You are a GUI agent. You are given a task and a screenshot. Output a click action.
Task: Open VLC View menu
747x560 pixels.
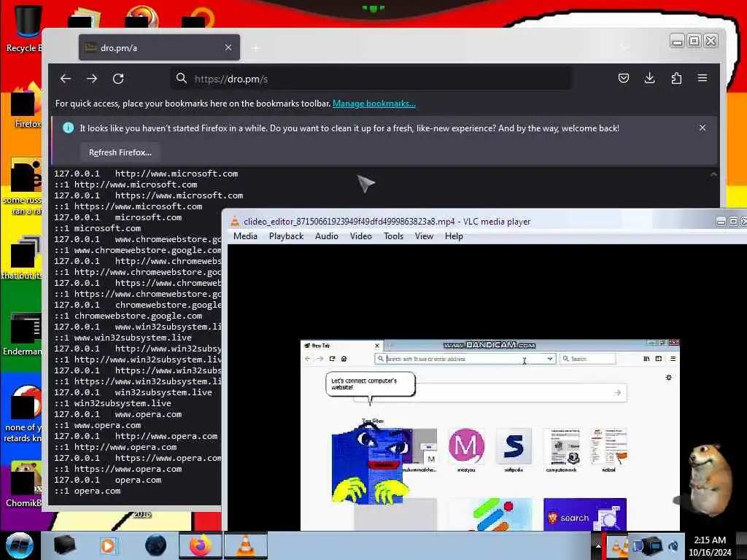(x=424, y=236)
